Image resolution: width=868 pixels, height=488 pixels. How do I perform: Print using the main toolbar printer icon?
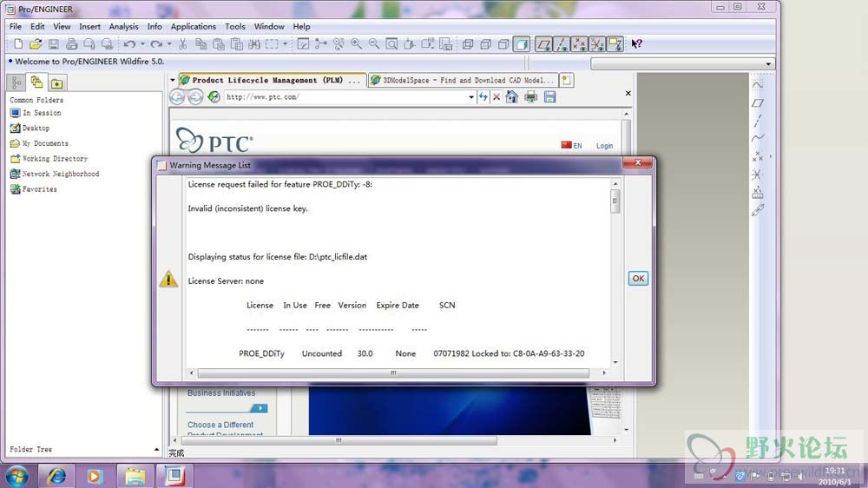point(71,43)
